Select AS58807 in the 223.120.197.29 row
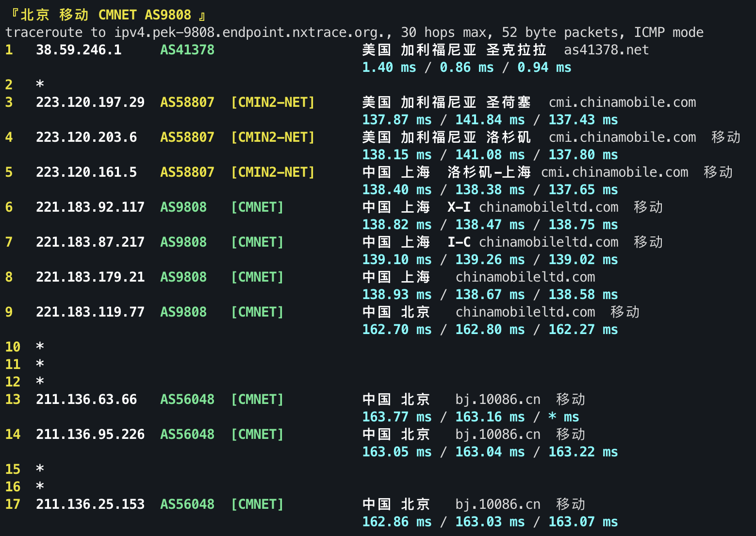756x536 pixels. pyautogui.click(x=187, y=102)
